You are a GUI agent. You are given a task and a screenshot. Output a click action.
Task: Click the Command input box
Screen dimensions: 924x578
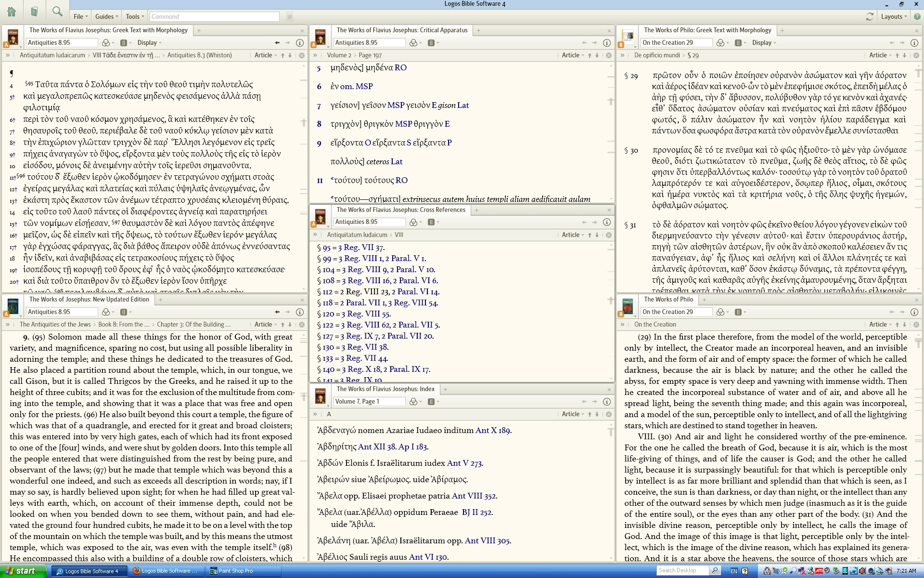click(x=214, y=16)
